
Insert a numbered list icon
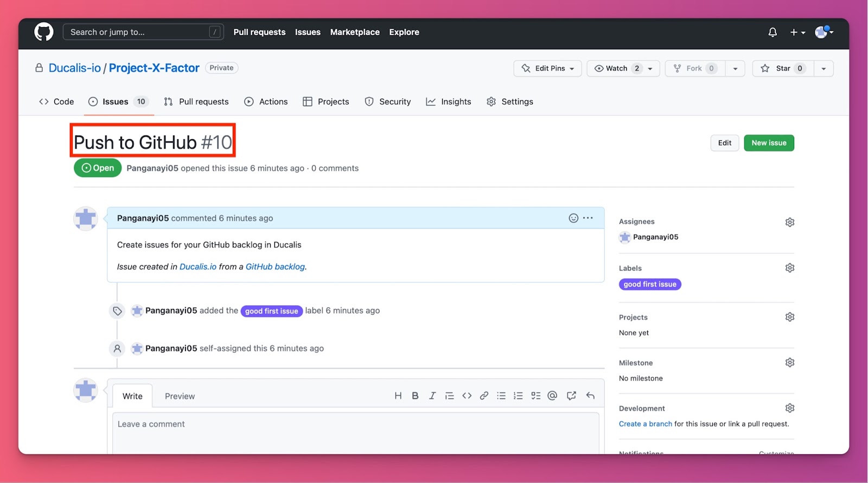[518, 396]
